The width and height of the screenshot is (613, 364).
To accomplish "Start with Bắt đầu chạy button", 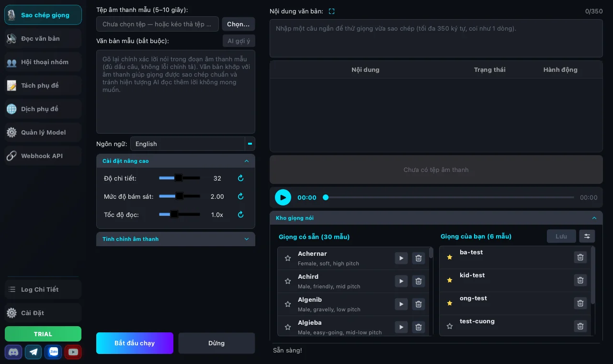I will 135,343.
